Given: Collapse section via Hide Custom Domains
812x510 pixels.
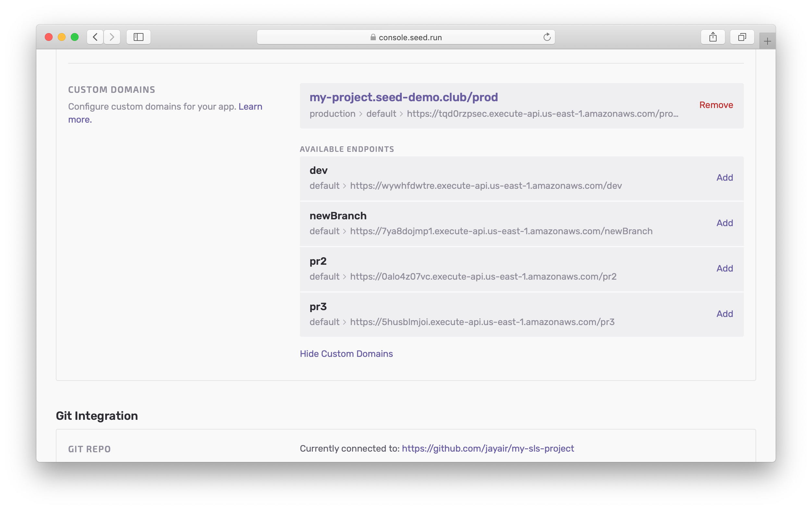Looking at the screenshot, I should coord(346,354).
